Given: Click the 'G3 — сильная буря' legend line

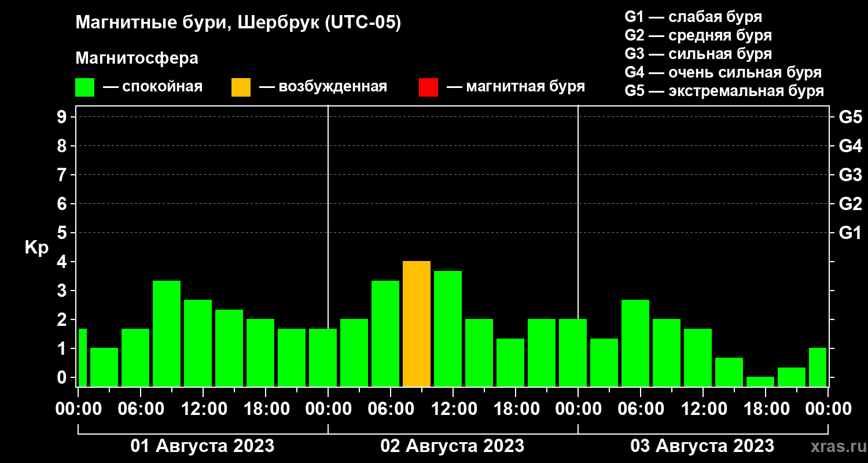Looking at the screenshot, I should pyautogui.click(x=698, y=54).
